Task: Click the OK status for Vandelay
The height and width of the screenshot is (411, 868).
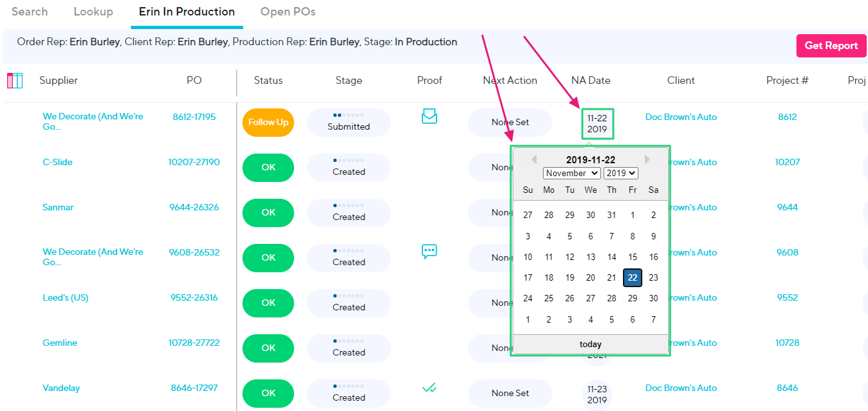Action: pos(268,394)
